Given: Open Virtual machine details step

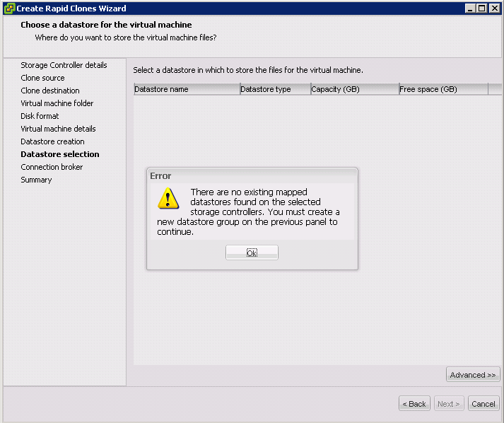Looking at the screenshot, I should pos(58,129).
